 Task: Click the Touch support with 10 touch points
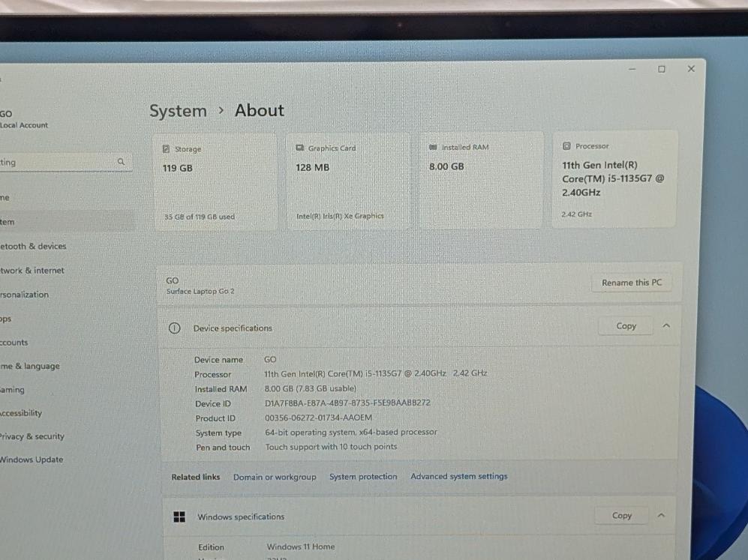331,447
